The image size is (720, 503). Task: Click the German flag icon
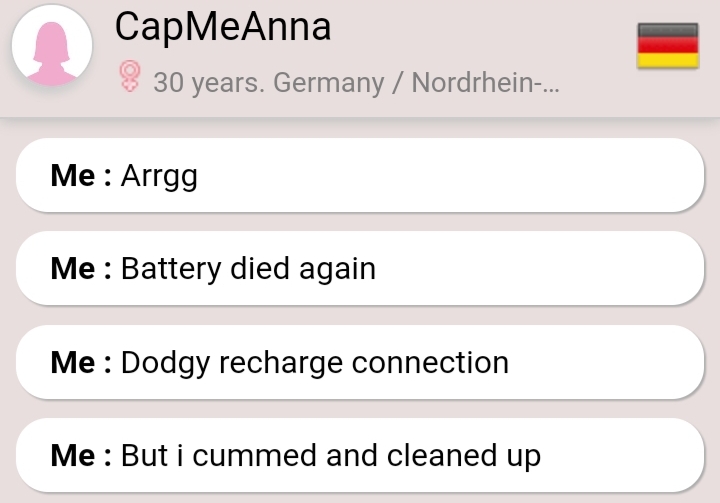pos(667,46)
